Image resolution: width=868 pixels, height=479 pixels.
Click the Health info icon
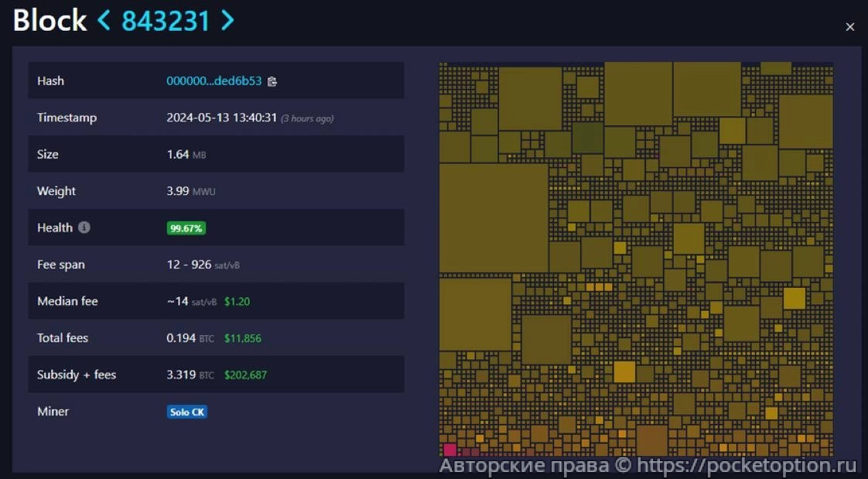(84, 228)
